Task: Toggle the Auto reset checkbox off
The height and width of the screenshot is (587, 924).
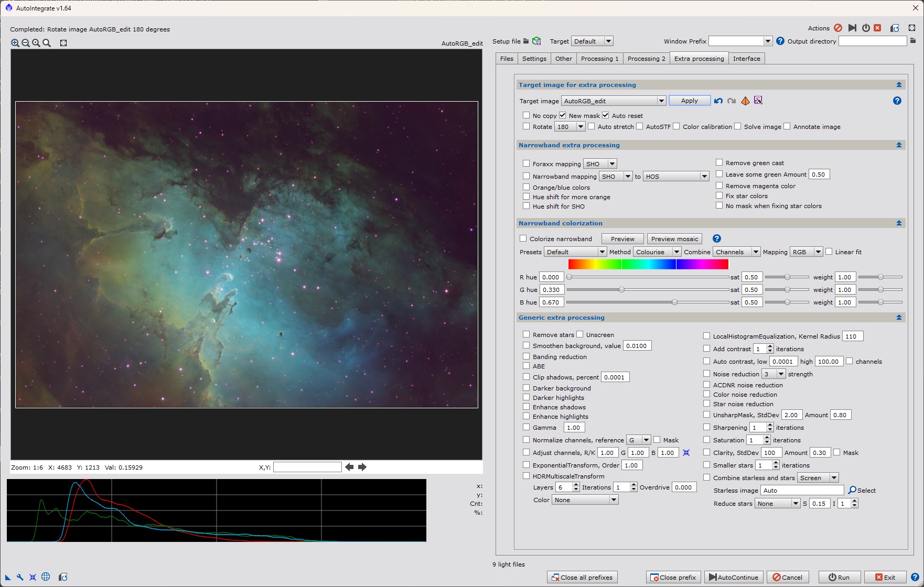Action: (x=605, y=115)
